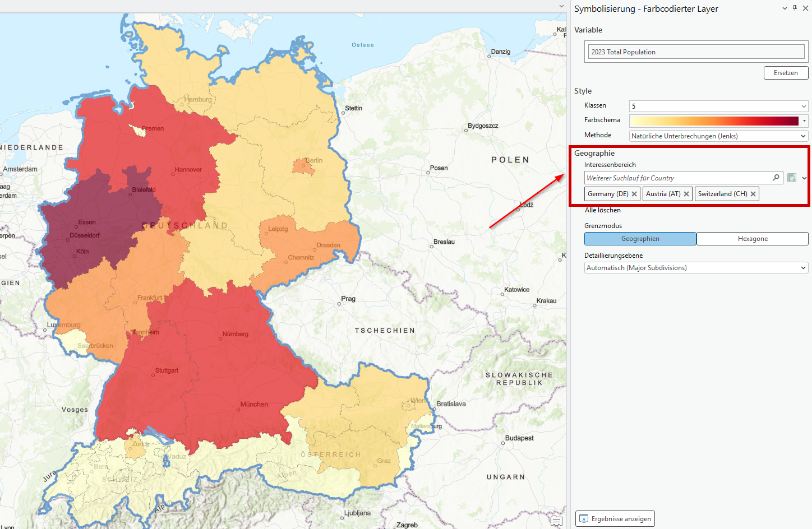
Task: Open the Detaillierungsebene dropdown
Action: point(696,268)
